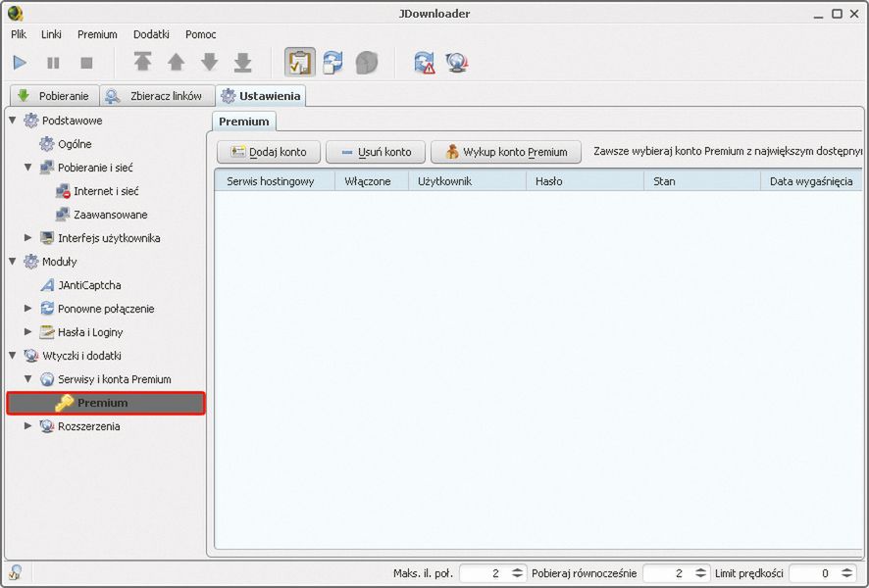The width and height of the screenshot is (869, 588).
Task: Click the JDownloader title bar logo
Action: 15,14
